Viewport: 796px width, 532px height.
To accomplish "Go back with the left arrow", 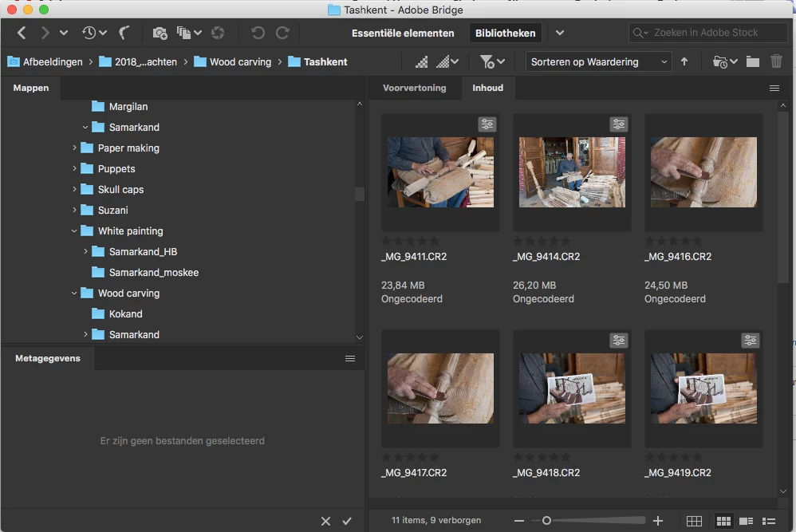I will point(22,33).
